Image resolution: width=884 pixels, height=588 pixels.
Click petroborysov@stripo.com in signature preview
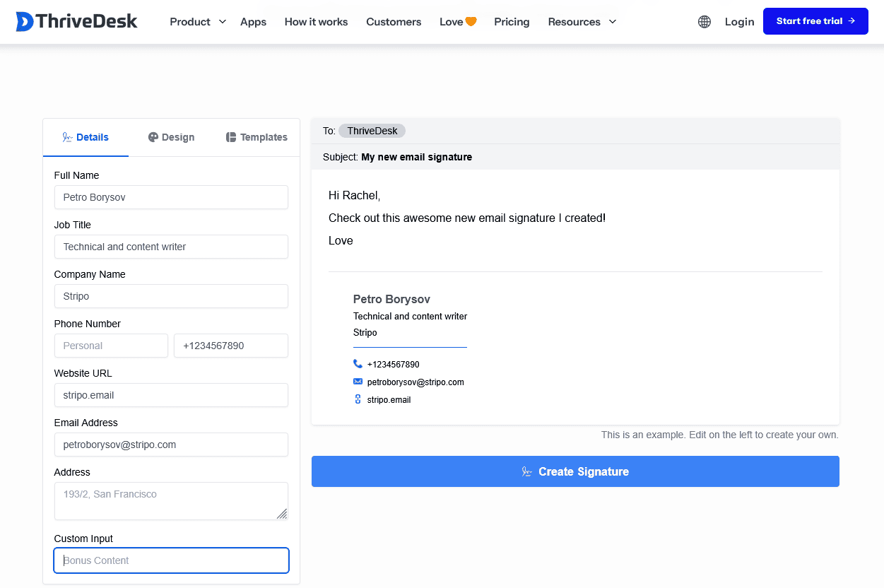(416, 382)
